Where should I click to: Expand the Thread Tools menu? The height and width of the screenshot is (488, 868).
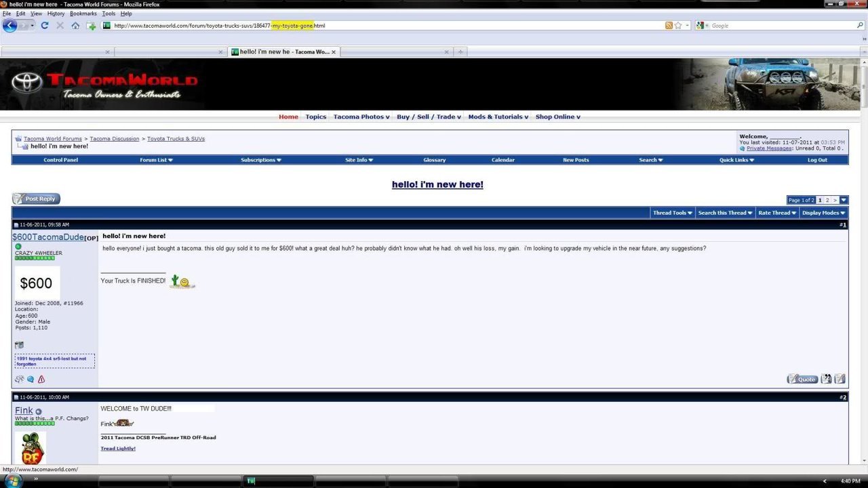(672, 213)
